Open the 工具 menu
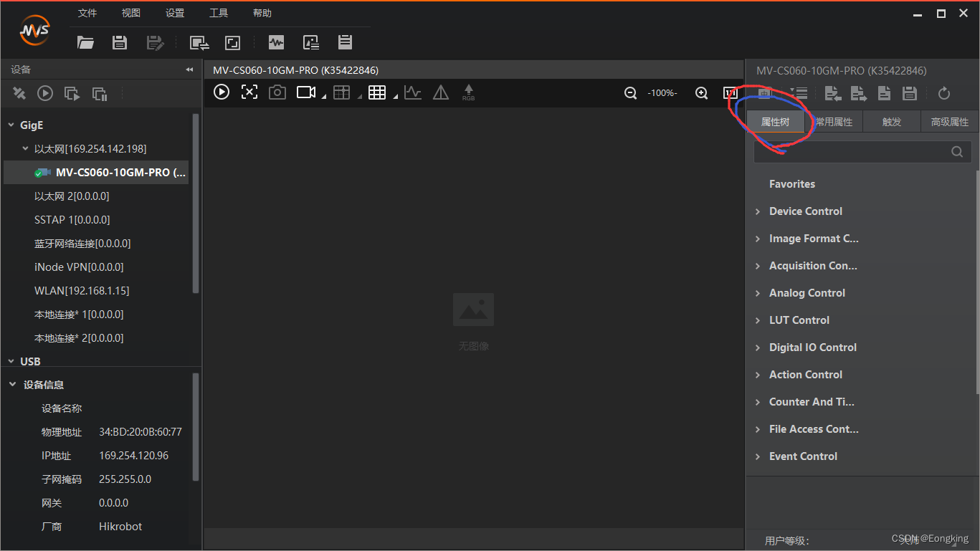 (219, 13)
